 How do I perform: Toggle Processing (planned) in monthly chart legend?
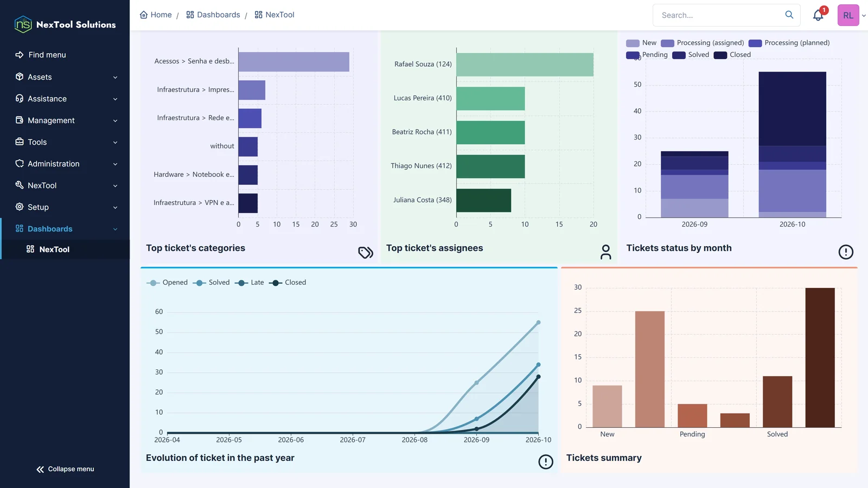(789, 43)
